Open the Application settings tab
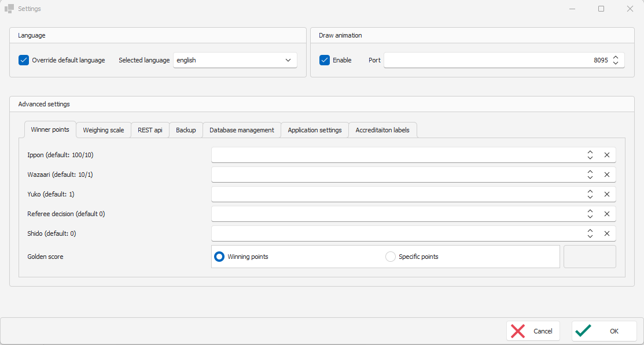 (x=315, y=130)
